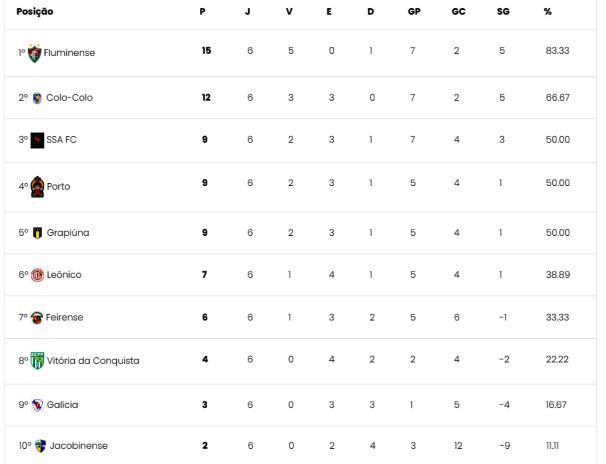Screen dimensions: 606x464
Task: Click the Leônico red round crest
Action: [37, 275]
